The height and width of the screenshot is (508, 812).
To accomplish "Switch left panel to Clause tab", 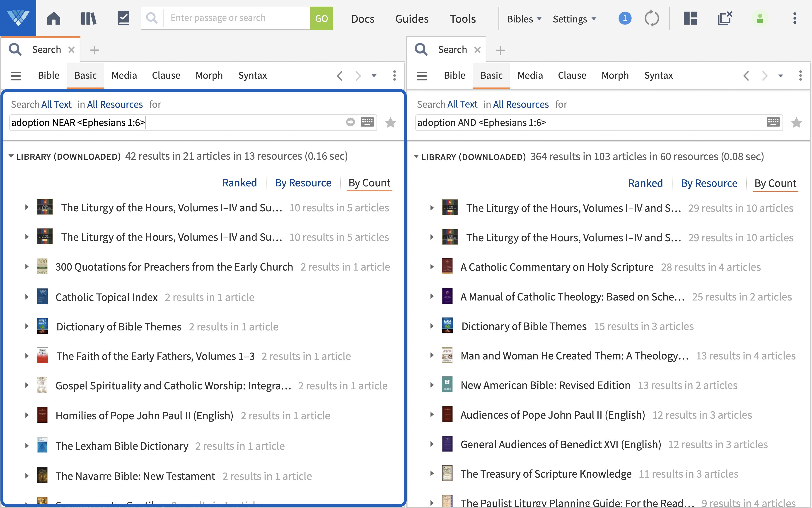I will click(x=166, y=75).
